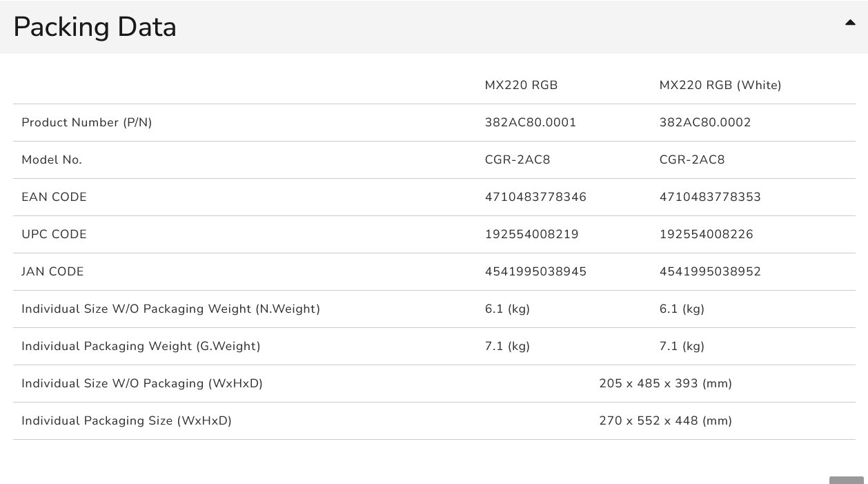This screenshot has height=484, width=868.
Task: Click EAN code 4710483778353
Action: 710,197
